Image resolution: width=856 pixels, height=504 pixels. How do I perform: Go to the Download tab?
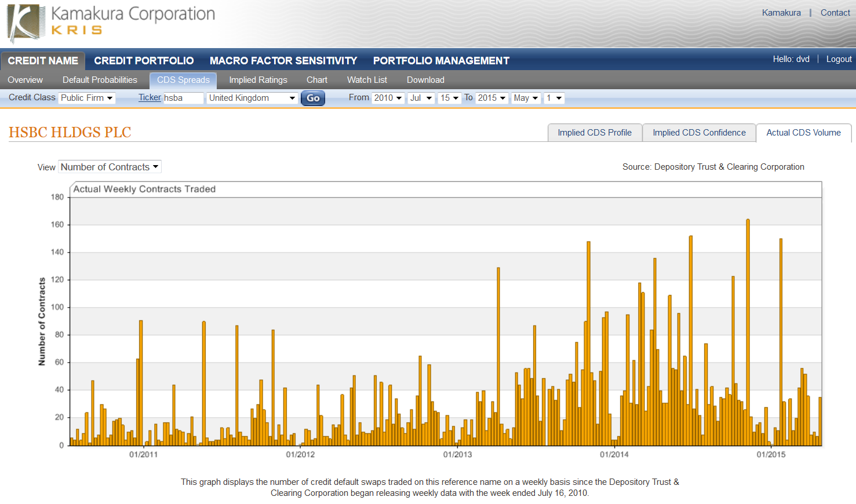[x=425, y=80]
